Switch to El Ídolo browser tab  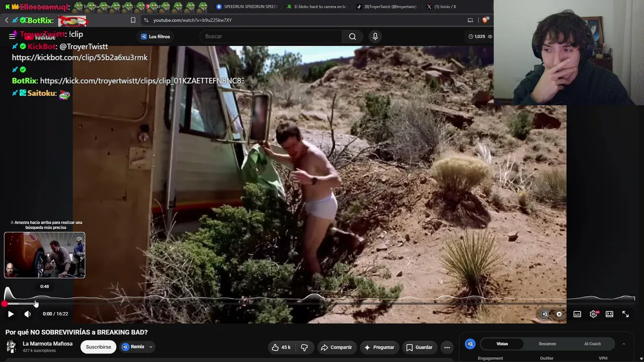[317, 7]
